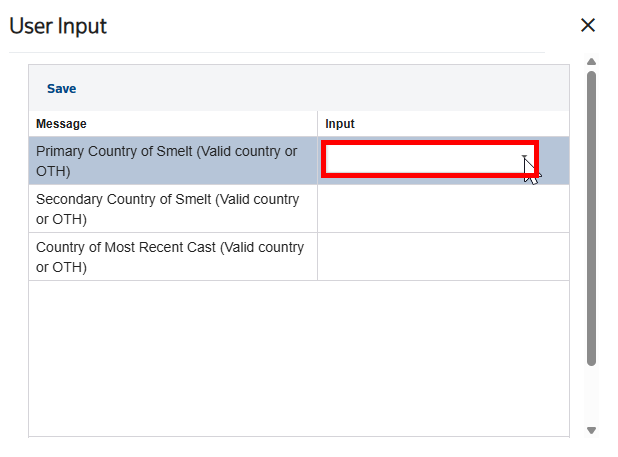
Task: Click the scrollbar up arrow
Action: coord(591,61)
